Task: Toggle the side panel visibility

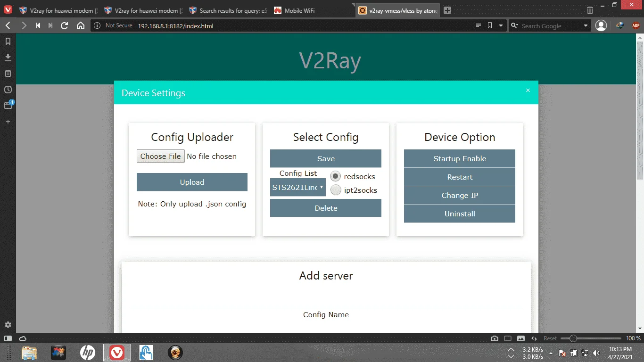Action: click(8, 338)
